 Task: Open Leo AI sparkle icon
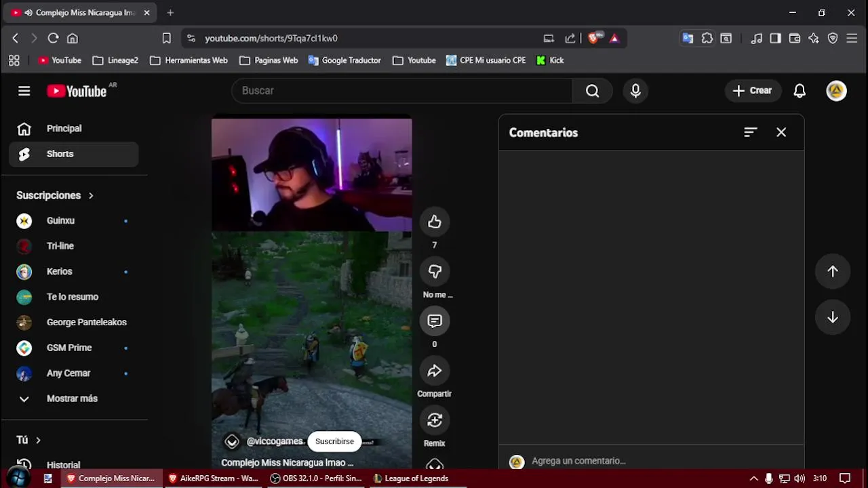(814, 39)
